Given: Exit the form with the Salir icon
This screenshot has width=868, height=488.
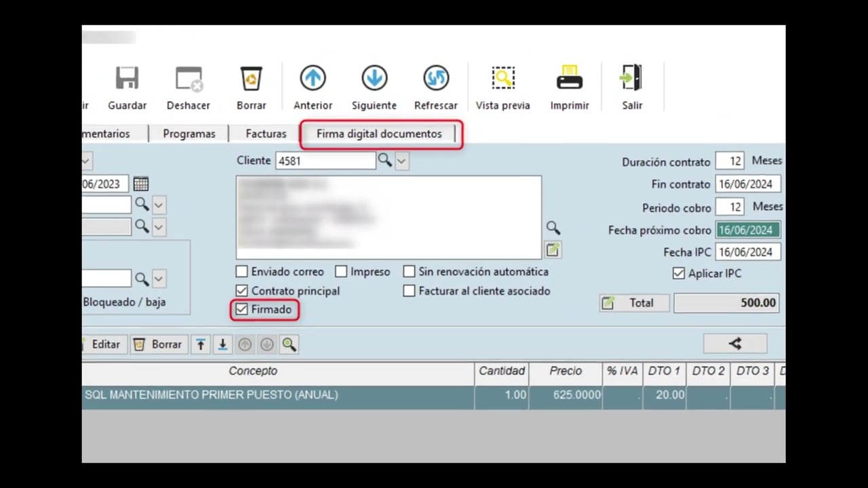Looking at the screenshot, I should [631, 79].
